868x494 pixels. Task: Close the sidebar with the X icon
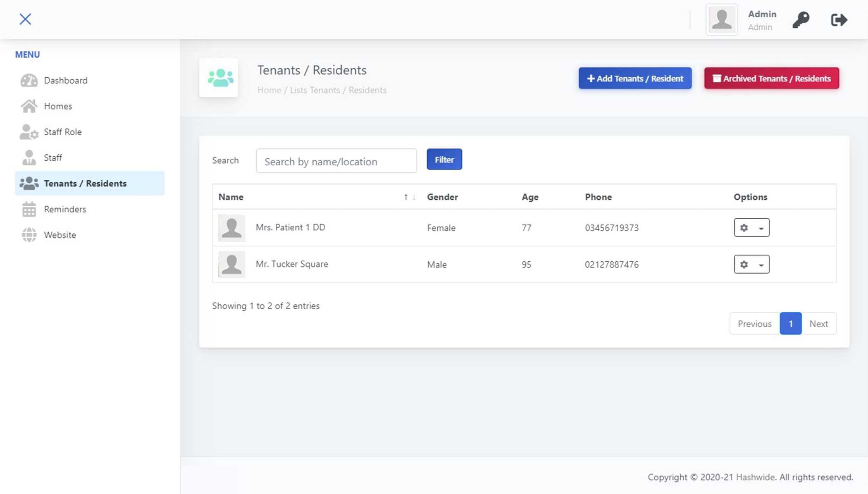(x=25, y=19)
